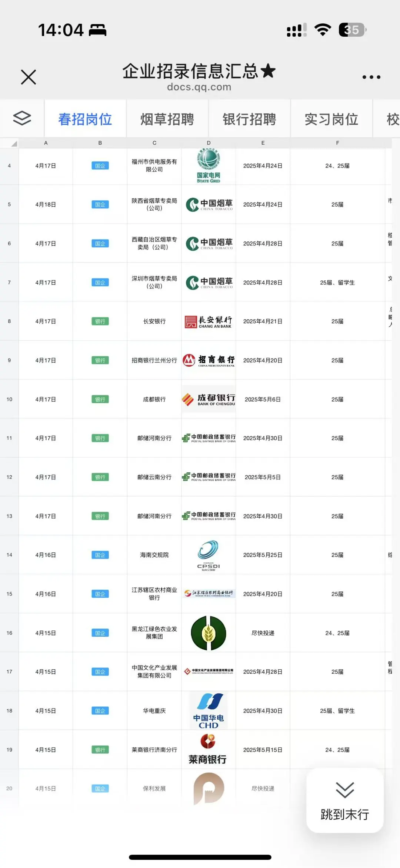Select cell 莱商银行济南分行
400x868 pixels.
coord(154,750)
